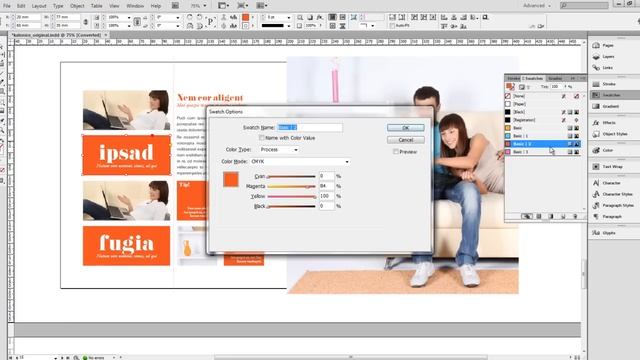The image size is (640, 360).
Task: Open the Color Type dropdown
Action: click(x=279, y=150)
